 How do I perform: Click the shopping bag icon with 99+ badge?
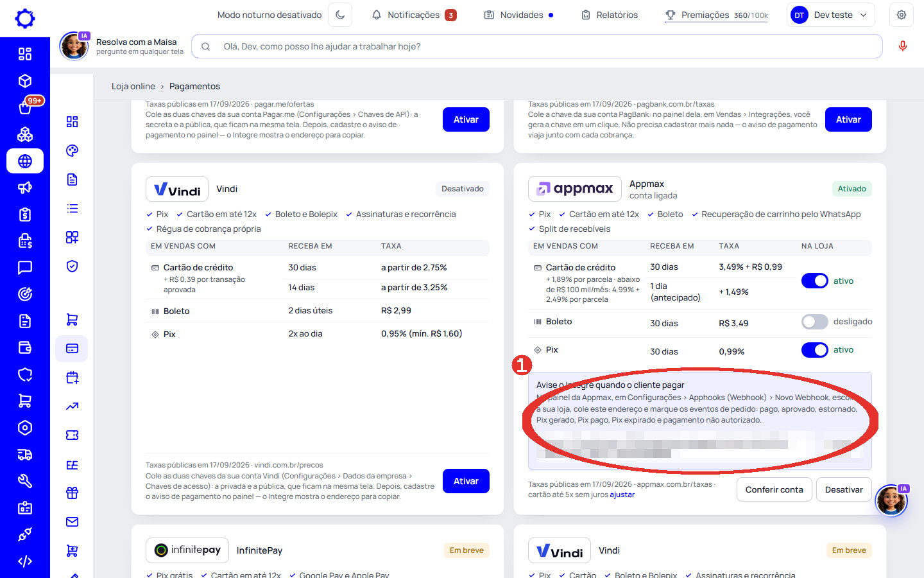coord(25,107)
